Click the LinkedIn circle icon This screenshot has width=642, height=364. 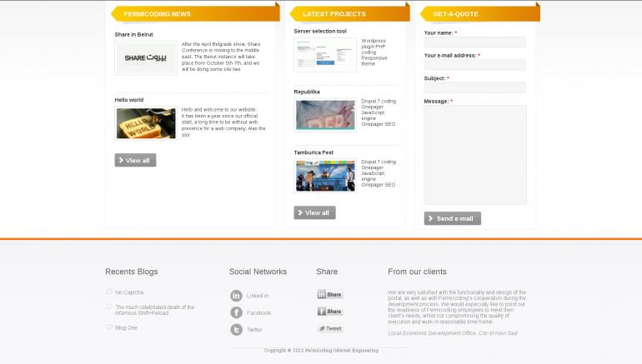pyautogui.click(x=236, y=296)
